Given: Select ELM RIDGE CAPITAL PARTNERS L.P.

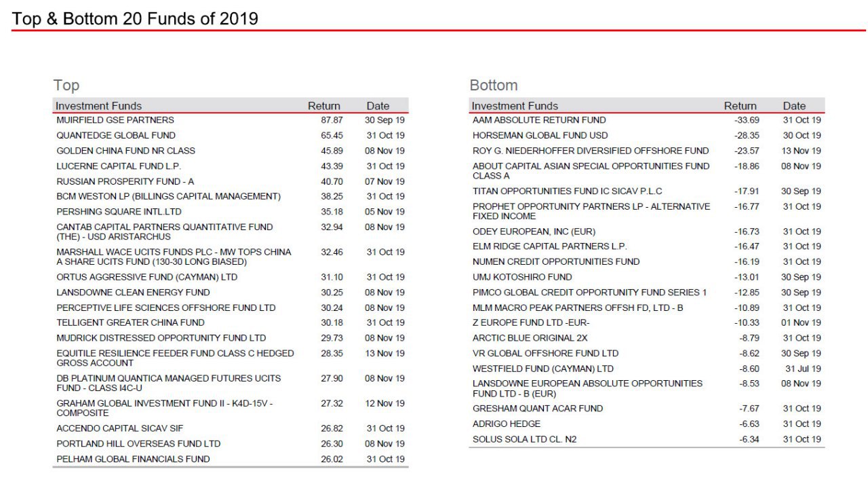Looking at the screenshot, I should pos(550,246).
